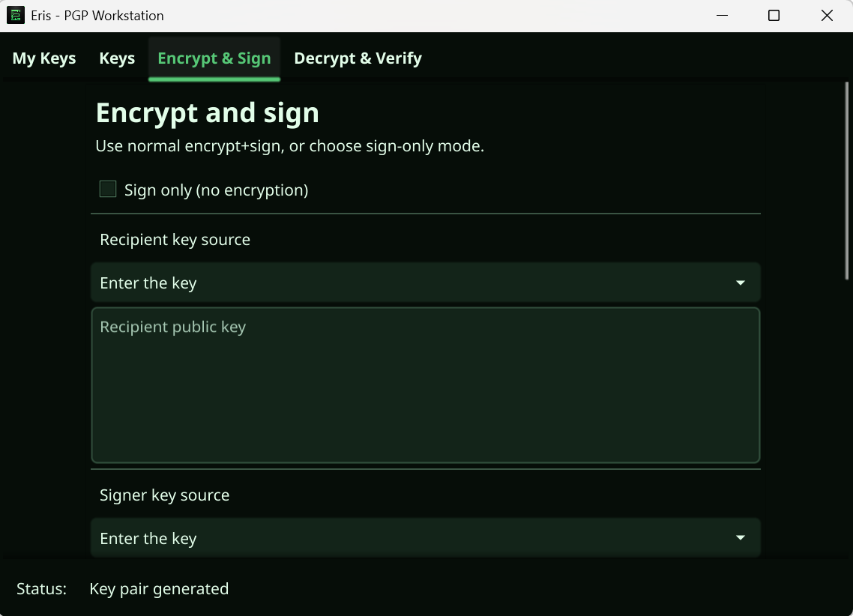853x616 pixels.
Task: Click the Status label in the footer
Action: (x=41, y=589)
